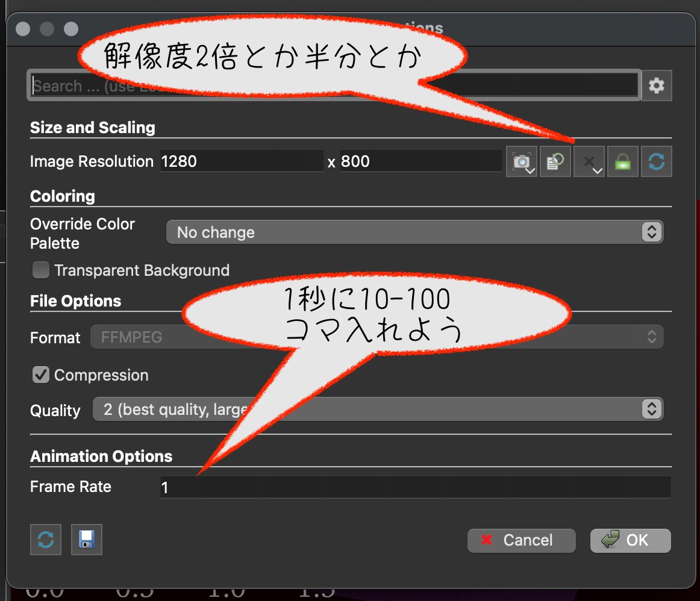Uncheck the Compression checkbox

(x=41, y=375)
